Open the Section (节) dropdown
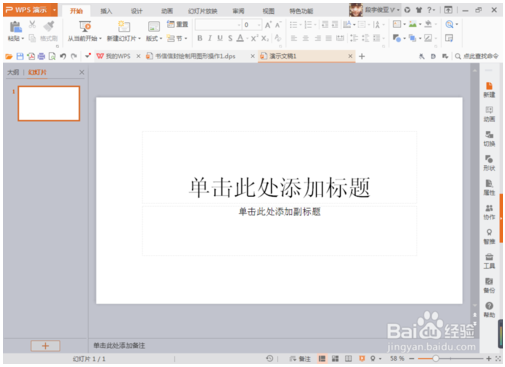 click(177, 38)
